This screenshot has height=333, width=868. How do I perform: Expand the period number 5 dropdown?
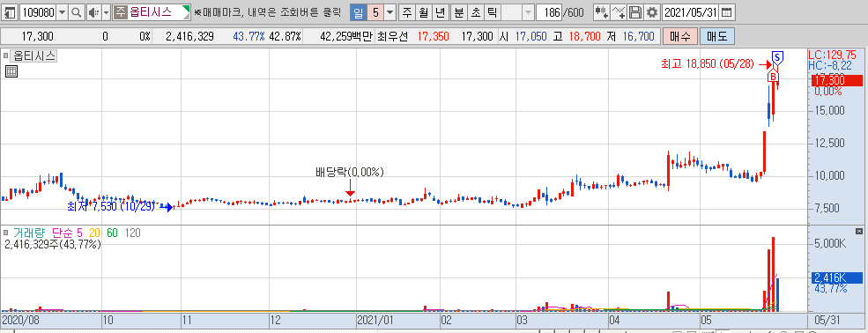tap(390, 12)
